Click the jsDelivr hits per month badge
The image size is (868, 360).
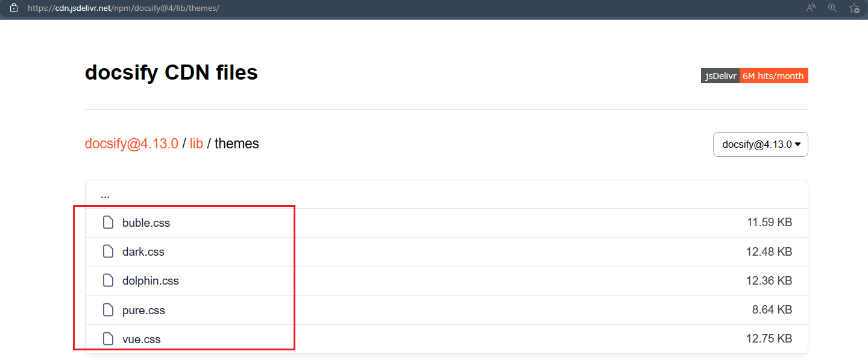754,76
